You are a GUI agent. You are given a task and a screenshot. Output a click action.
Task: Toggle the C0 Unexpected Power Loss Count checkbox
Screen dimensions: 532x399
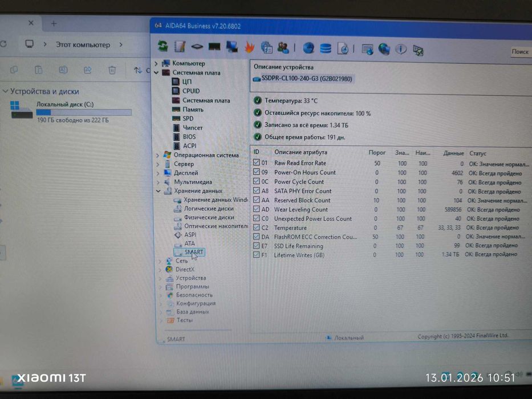[257, 218]
